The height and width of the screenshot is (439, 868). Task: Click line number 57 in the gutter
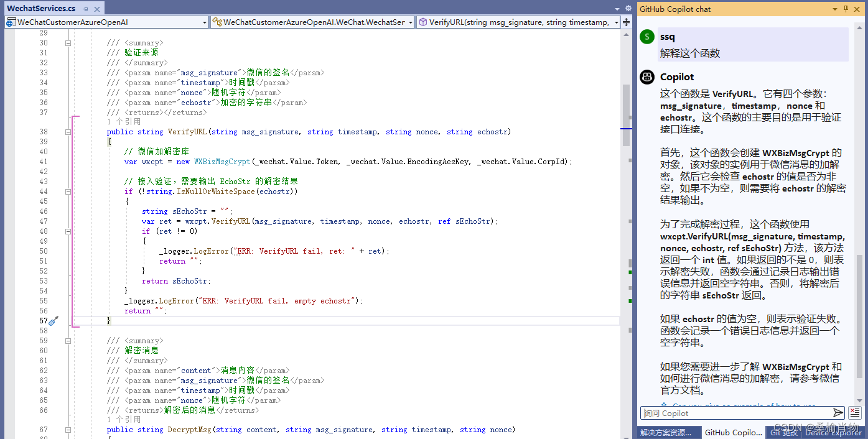tap(43, 321)
